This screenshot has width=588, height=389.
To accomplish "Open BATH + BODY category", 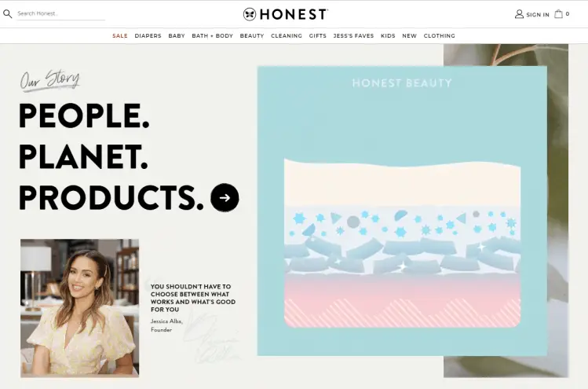I will [x=212, y=35].
